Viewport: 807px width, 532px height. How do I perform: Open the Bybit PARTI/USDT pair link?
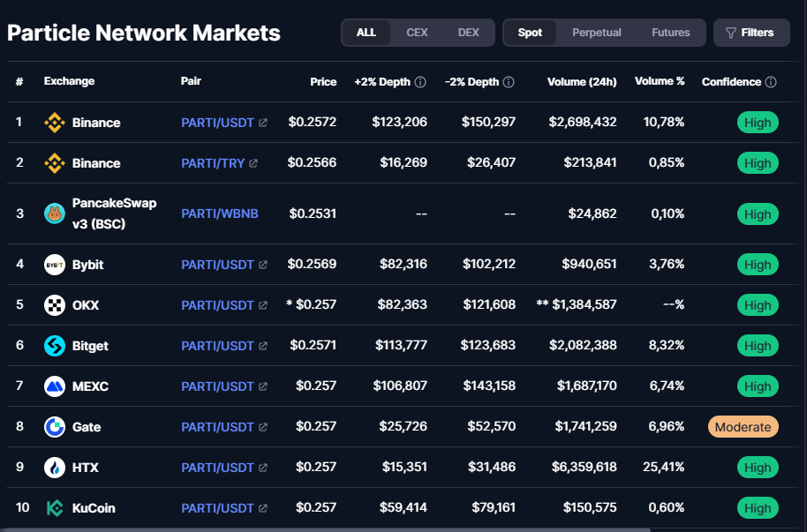218,265
